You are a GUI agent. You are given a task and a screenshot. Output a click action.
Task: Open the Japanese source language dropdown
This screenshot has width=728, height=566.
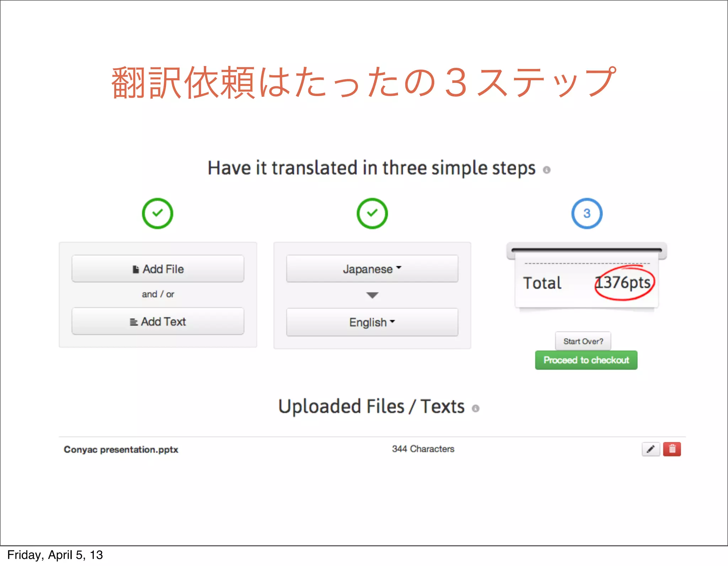coord(372,269)
